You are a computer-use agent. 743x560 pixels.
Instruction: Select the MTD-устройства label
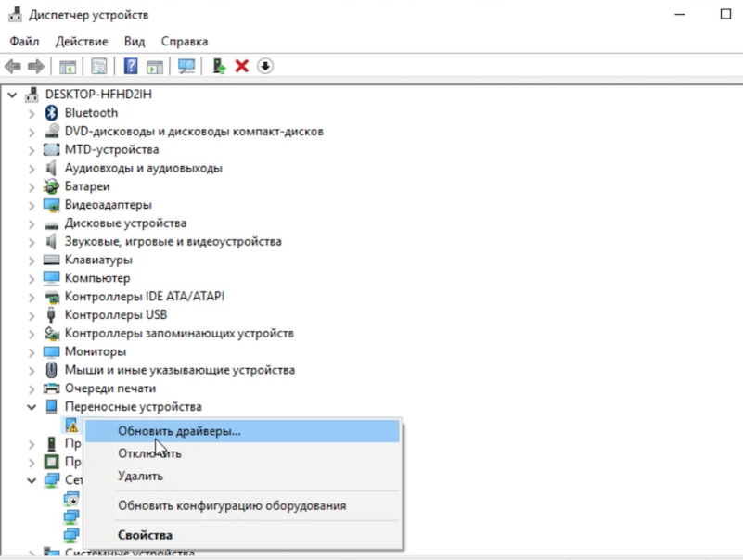click(112, 149)
